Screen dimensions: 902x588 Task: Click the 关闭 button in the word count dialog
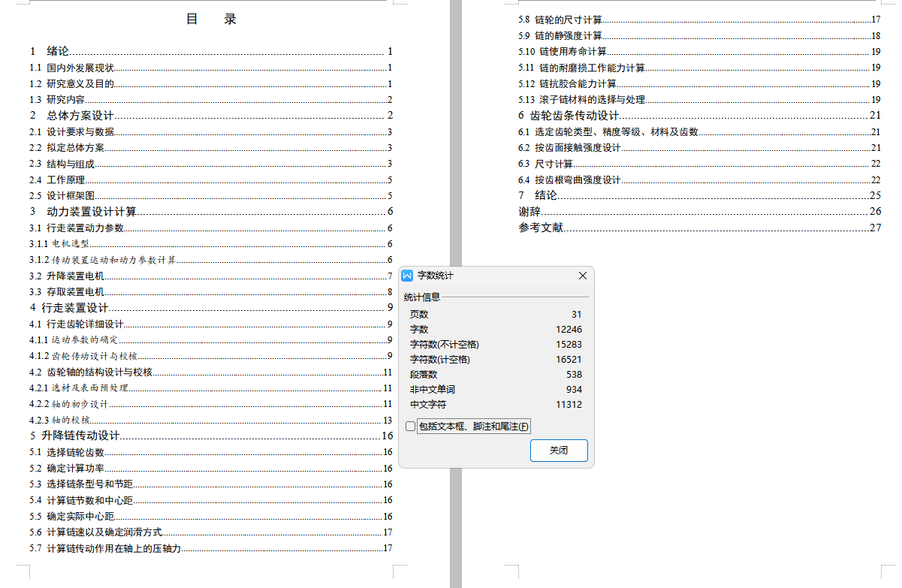coord(559,451)
